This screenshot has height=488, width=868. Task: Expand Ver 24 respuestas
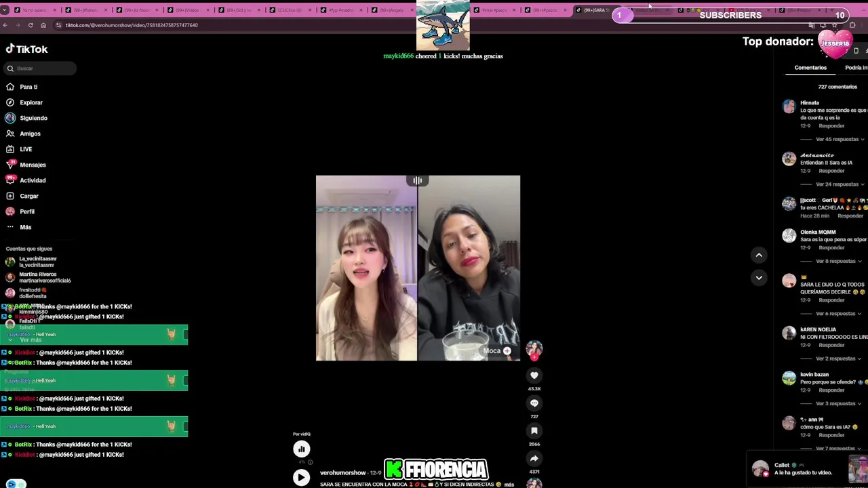click(839, 184)
